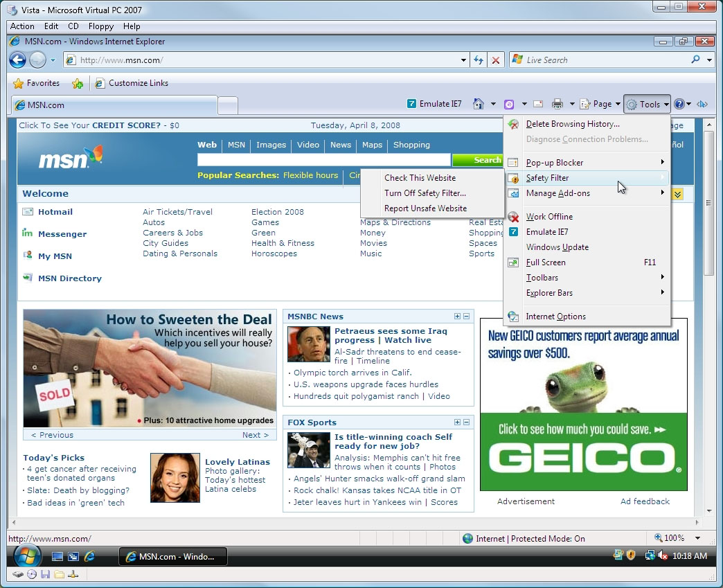
Task: Click the Back navigation arrow button
Action: [17, 60]
